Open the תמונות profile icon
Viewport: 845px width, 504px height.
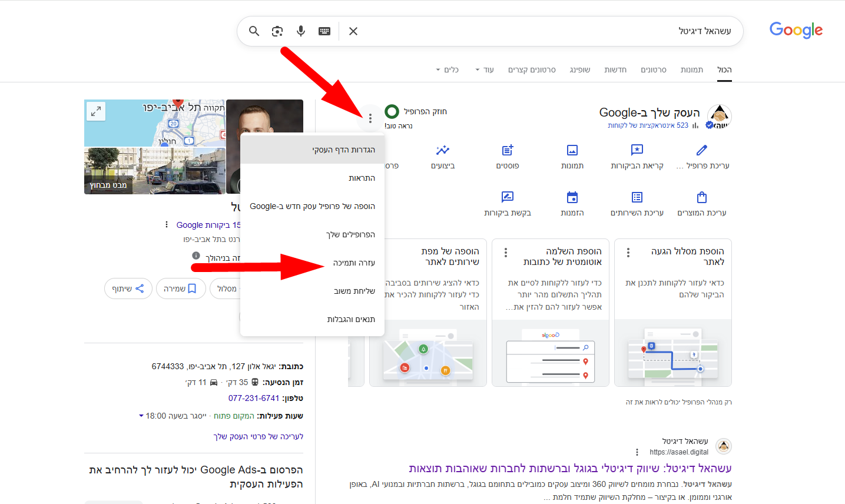coord(572,150)
